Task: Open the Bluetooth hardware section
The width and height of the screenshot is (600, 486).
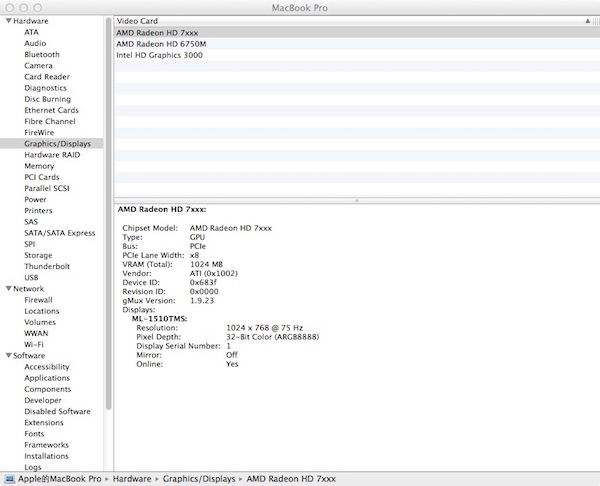Action: [x=42, y=54]
